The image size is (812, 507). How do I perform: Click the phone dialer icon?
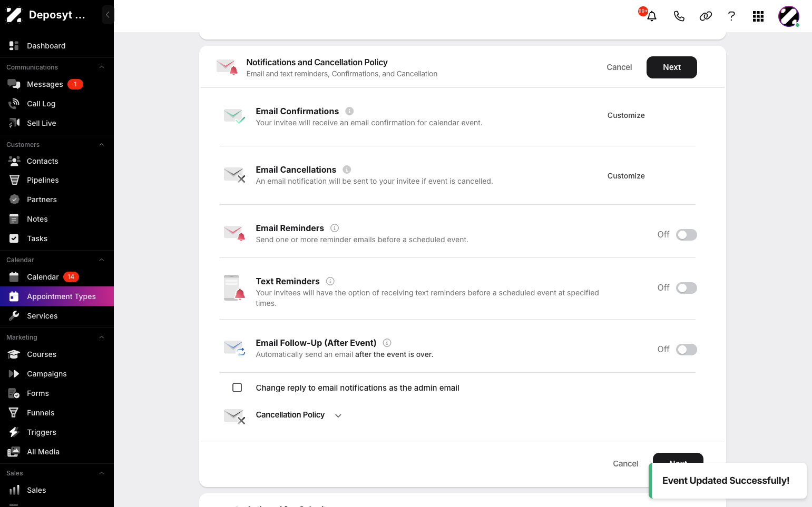[679, 16]
